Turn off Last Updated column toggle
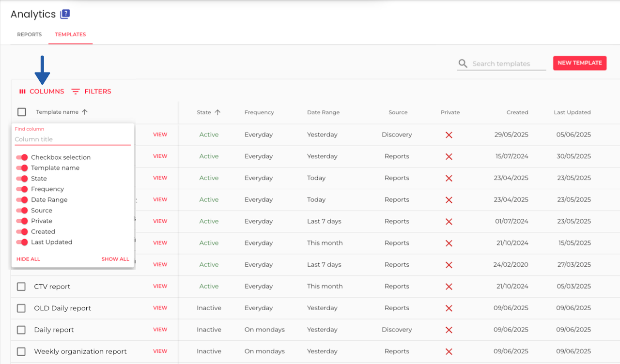This screenshot has width=620, height=364. pos(22,242)
